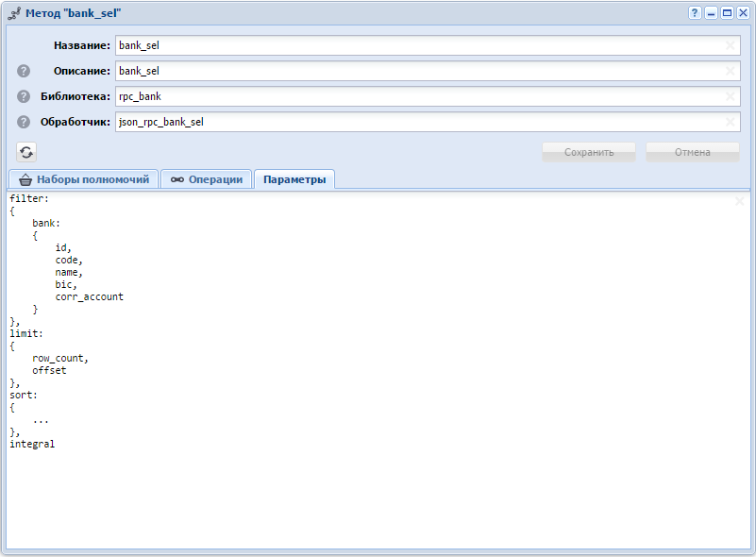The width and height of the screenshot is (756, 557).
Task: Click the window title Метод "bank_sel"
Action: point(74,13)
